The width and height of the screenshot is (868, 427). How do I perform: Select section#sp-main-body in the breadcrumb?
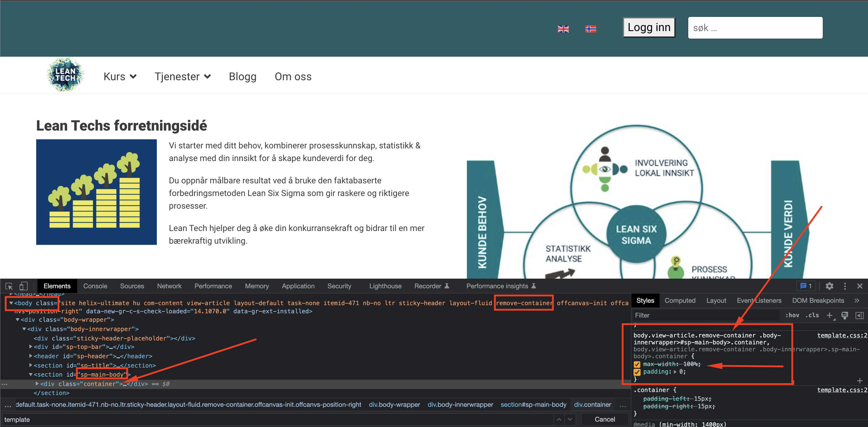533,405
